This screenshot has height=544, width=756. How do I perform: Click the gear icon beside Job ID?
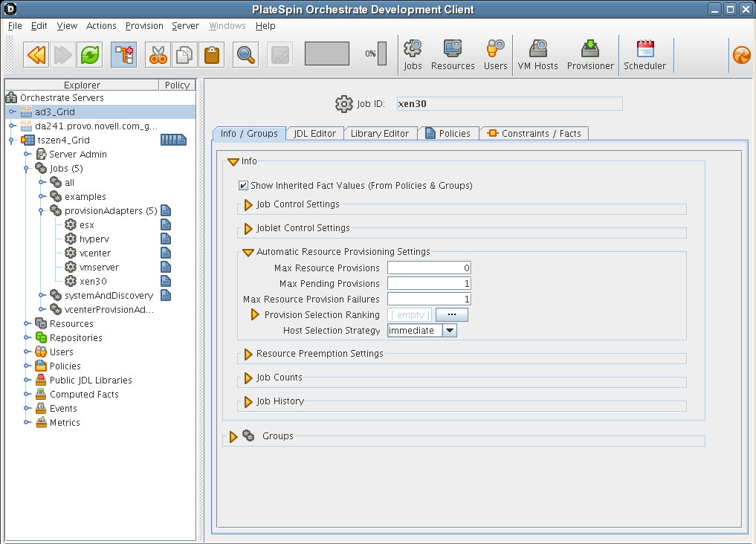[343, 103]
